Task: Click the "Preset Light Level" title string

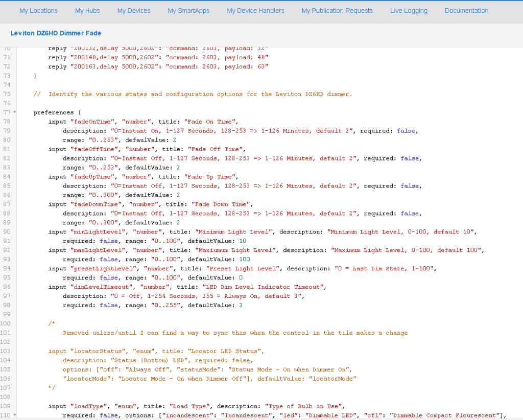Action: click(x=243, y=269)
